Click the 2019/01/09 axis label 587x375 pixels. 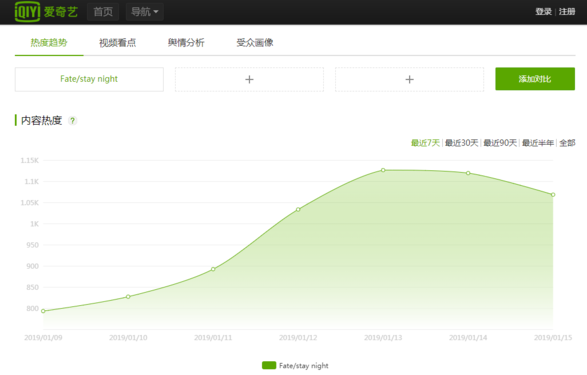coord(43,338)
